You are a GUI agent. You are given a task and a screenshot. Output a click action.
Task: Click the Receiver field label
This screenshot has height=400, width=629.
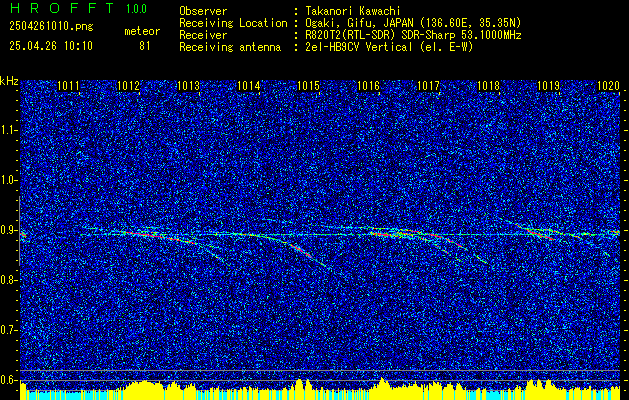203,35
